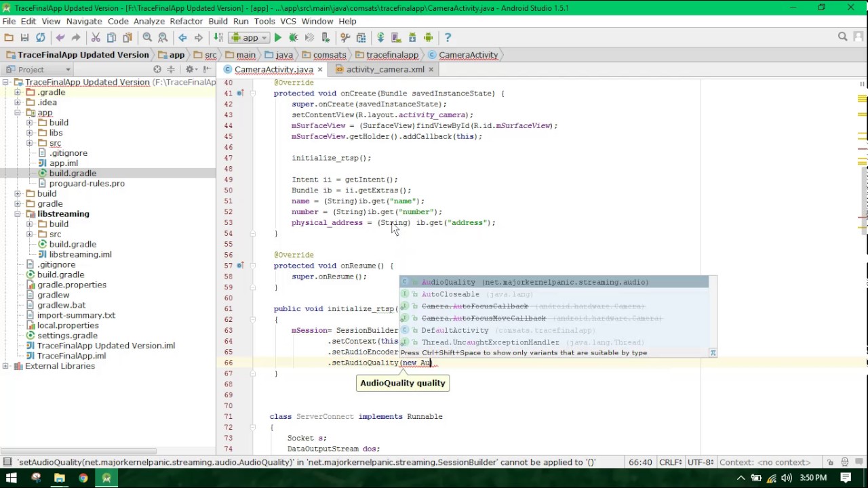Toggle the tool windows button in the status bar
This screenshot has height=488, width=868.
pos(7,462)
